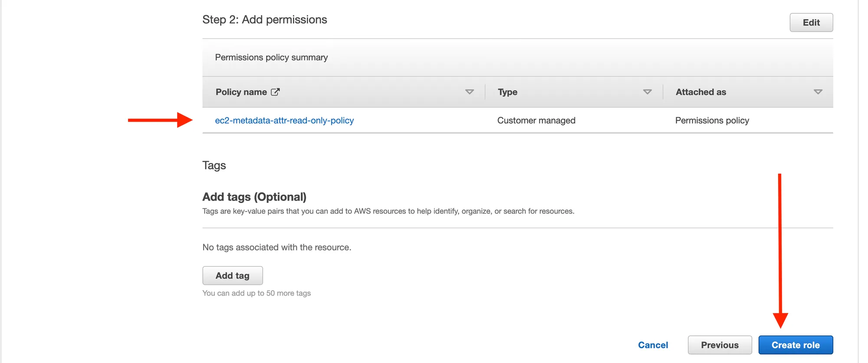The width and height of the screenshot is (868, 363).
Task: Cancel the role creation
Action: click(653, 345)
